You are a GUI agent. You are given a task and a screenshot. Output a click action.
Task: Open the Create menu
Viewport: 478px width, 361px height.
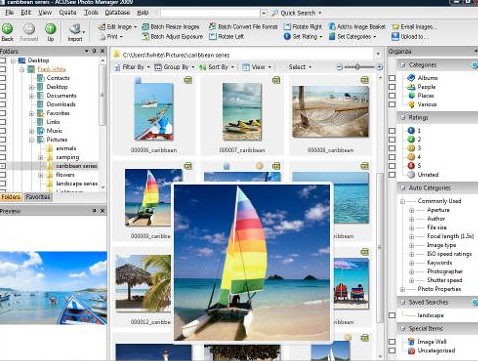coord(67,13)
